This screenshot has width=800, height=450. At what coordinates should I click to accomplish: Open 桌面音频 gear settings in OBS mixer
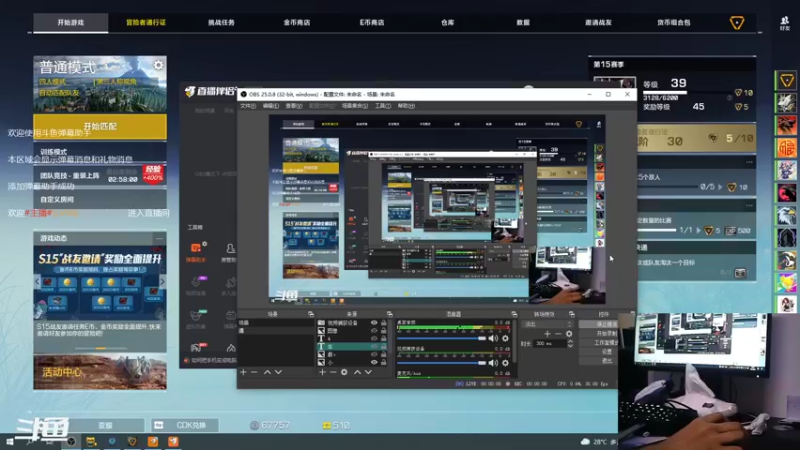tap(505, 338)
